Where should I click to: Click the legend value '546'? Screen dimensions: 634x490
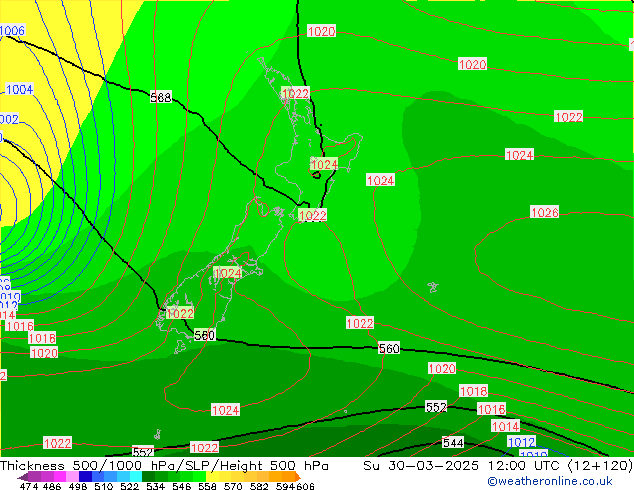click(x=181, y=486)
